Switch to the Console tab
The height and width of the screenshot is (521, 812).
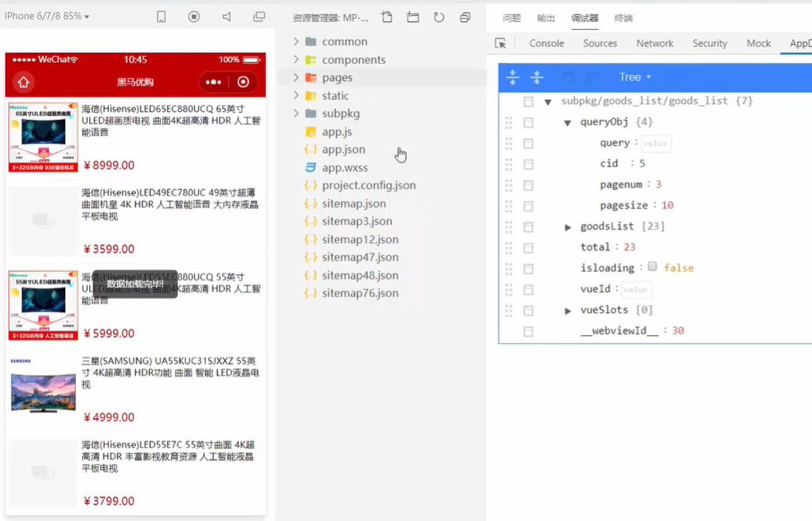coord(546,43)
